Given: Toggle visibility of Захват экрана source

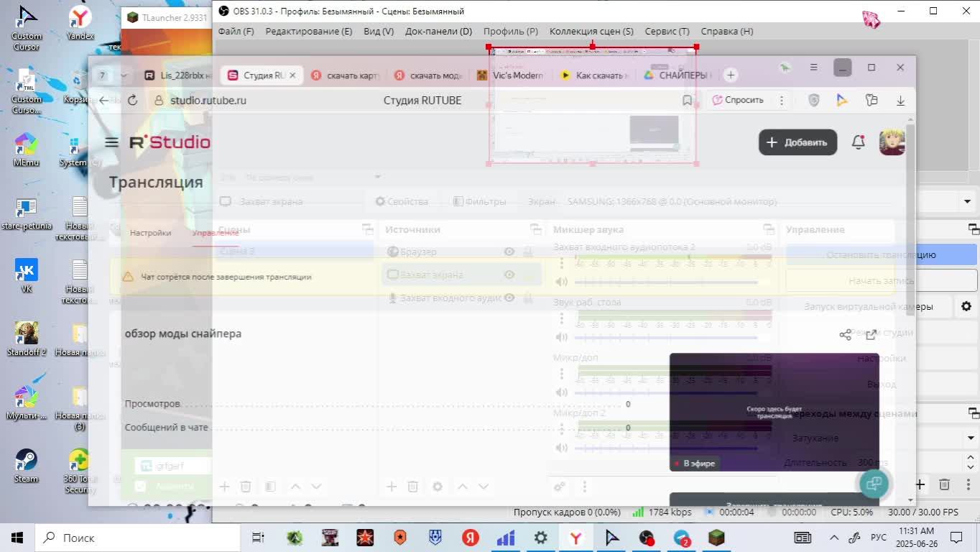Looking at the screenshot, I should [509, 275].
